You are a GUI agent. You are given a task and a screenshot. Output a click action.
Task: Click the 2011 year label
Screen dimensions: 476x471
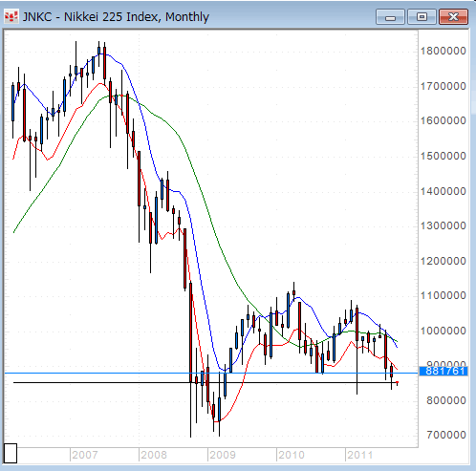point(360,455)
